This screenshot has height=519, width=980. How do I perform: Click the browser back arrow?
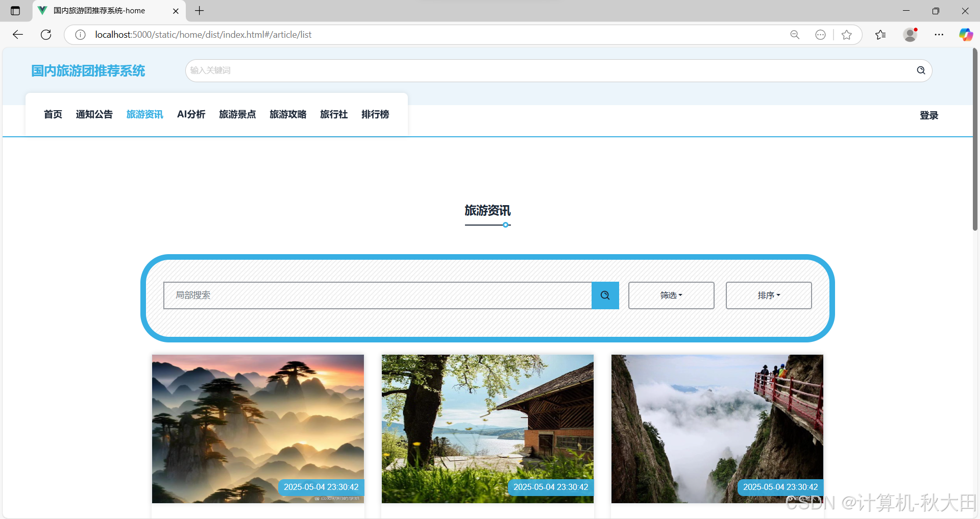click(x=18, y=35)
